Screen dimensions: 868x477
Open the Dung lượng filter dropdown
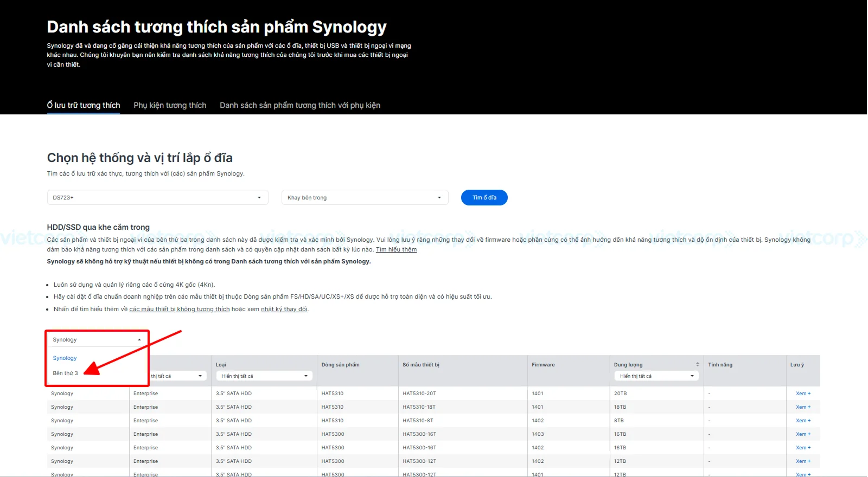[657, 376]
